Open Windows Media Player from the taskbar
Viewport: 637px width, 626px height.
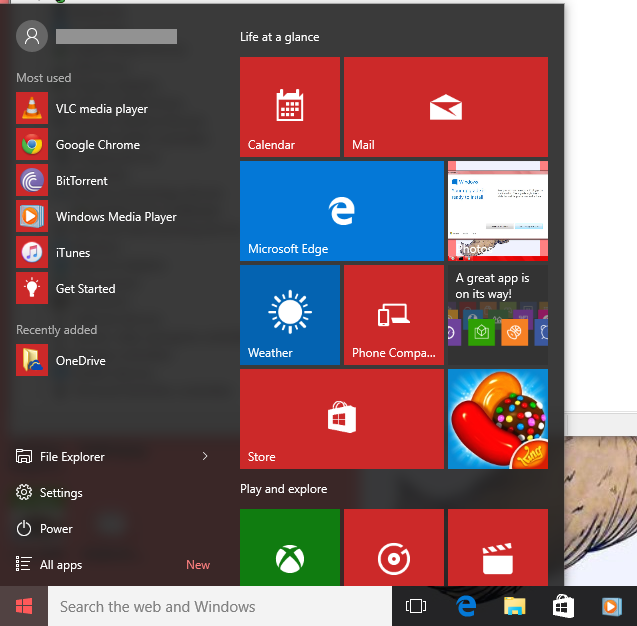(612, 606)
